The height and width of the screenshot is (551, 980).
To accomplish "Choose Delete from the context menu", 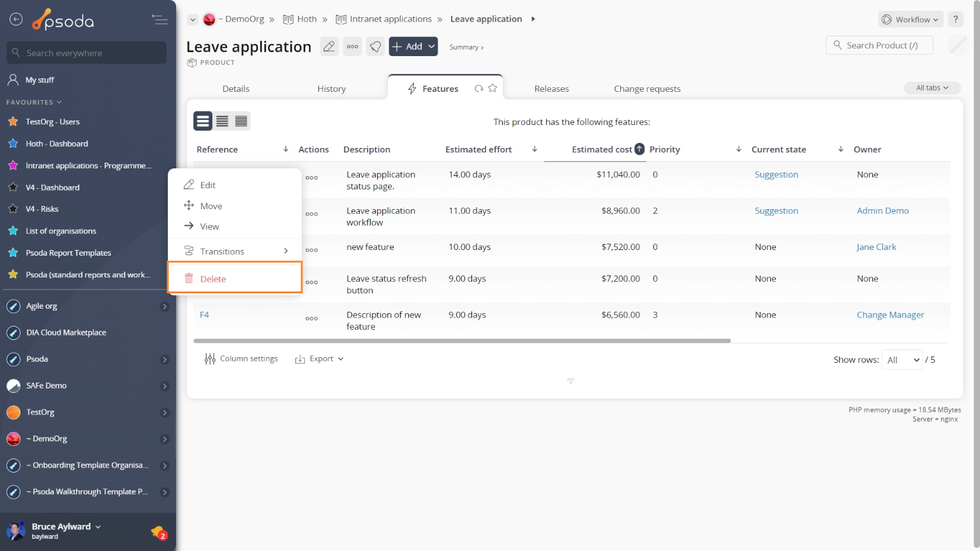I will coord(235,279).
